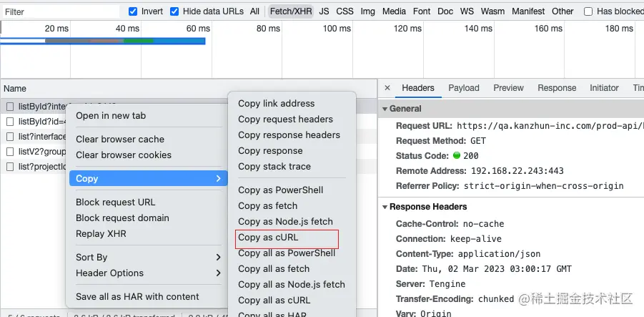Click the Remote Address 192.168.22.243:443 value
This screenshot has width=644, height=317.
pyautogui.click(x=517, y=171)
